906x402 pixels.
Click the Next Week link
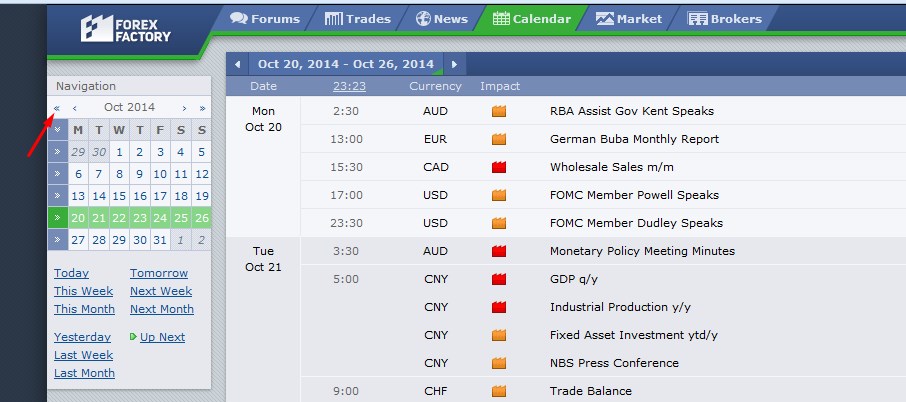161,291
